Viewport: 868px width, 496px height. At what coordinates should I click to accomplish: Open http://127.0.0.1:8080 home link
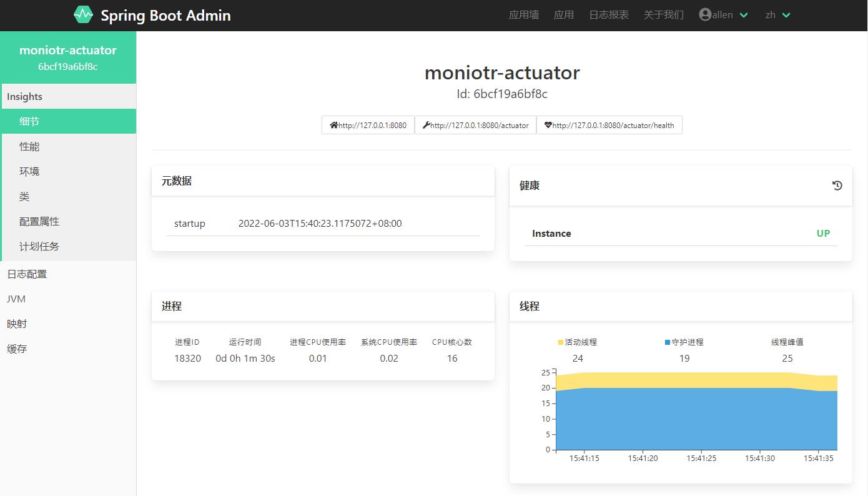[368, 125]
